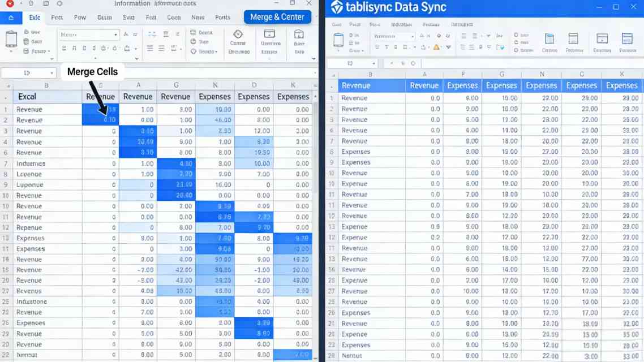The image size is (644, 362).
Task: Click cell showing 22.70 in tablisync spreadsheet
Action: [x=542, y=238]
